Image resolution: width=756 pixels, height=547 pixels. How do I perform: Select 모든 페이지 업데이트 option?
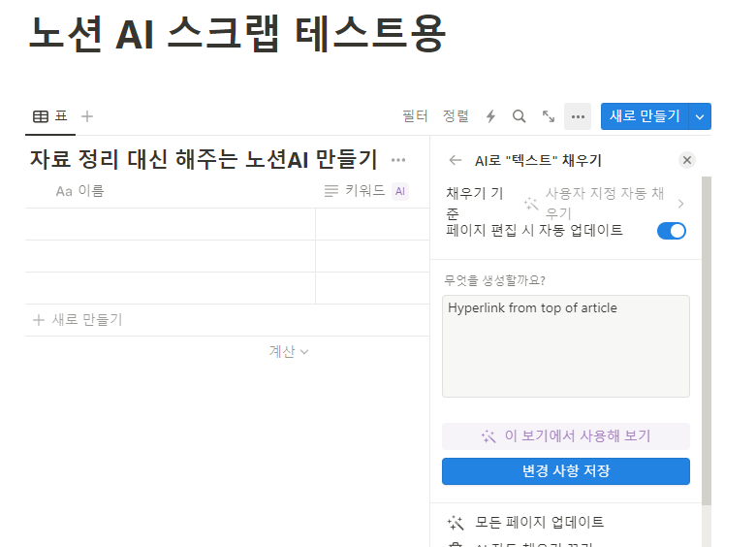tap(525, 522)
